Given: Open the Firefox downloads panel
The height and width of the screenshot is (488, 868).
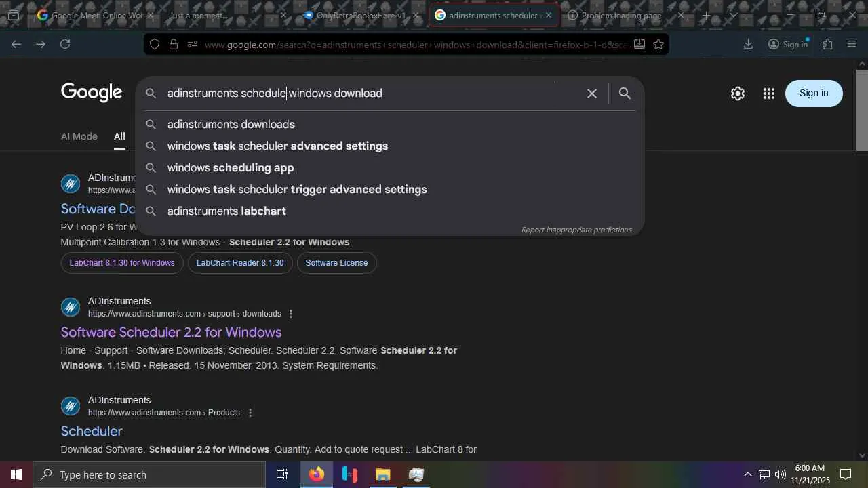Looking at the screenshot, I should tap(748, 44).
